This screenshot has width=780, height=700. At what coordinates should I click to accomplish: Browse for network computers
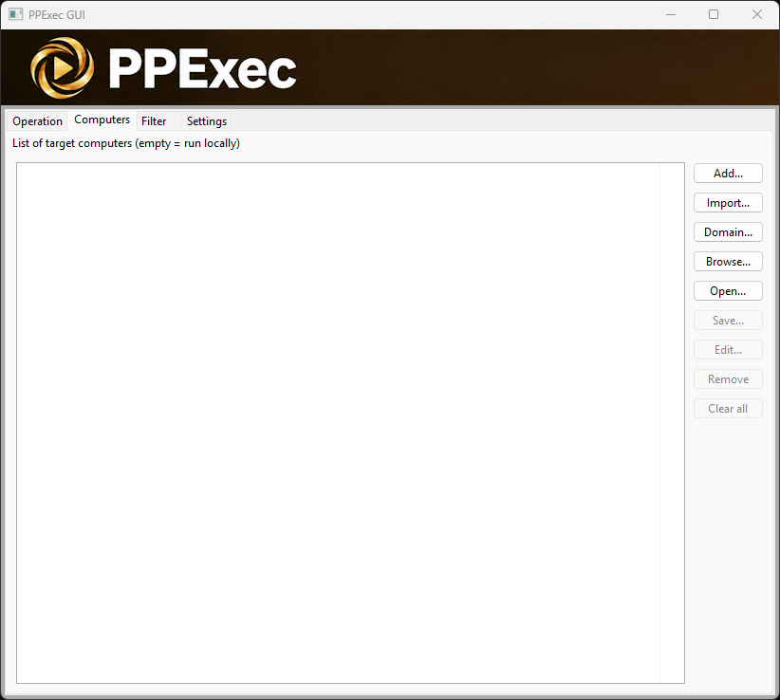[x=728, y=262]
